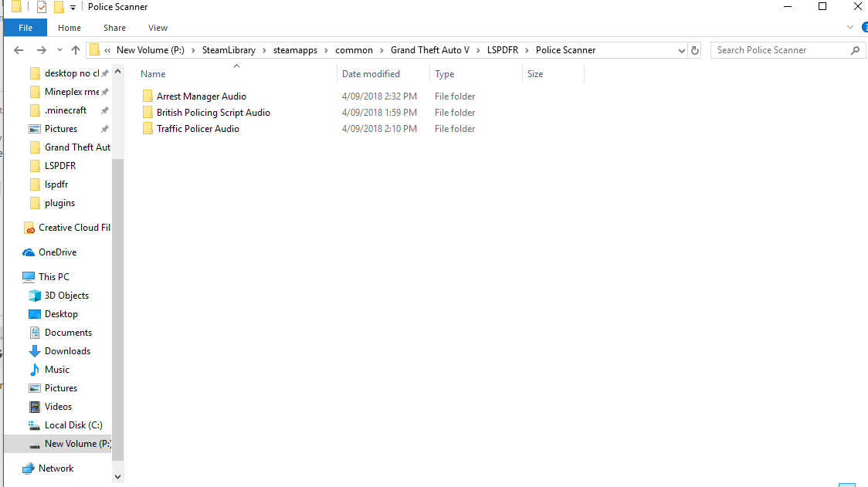Open Videos film icon
The height and width of the screenshot is (487, 868).
click(34, 407)
